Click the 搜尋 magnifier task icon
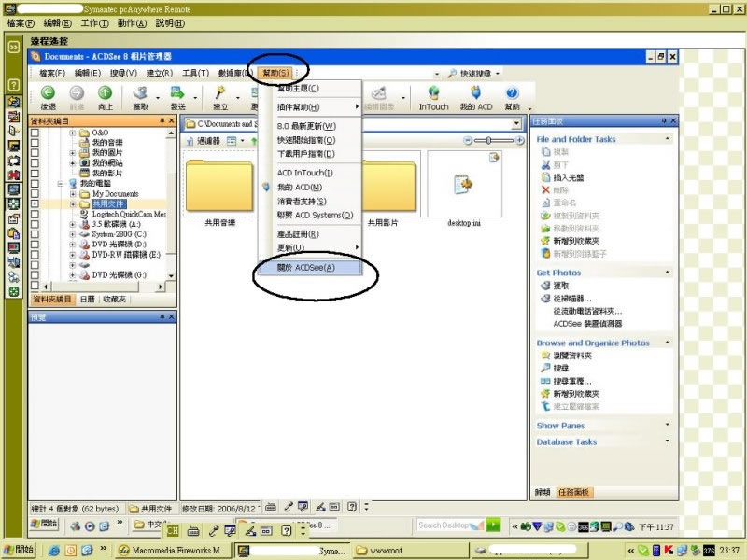This screenshot has height=560, width=747. [x=546, y=368]
